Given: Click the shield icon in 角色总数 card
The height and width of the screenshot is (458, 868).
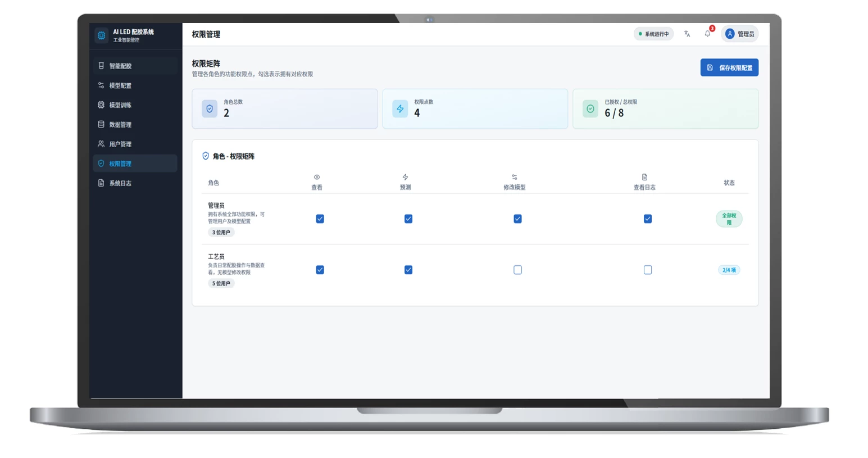Looking at the screenshot, I should point(210,109).
